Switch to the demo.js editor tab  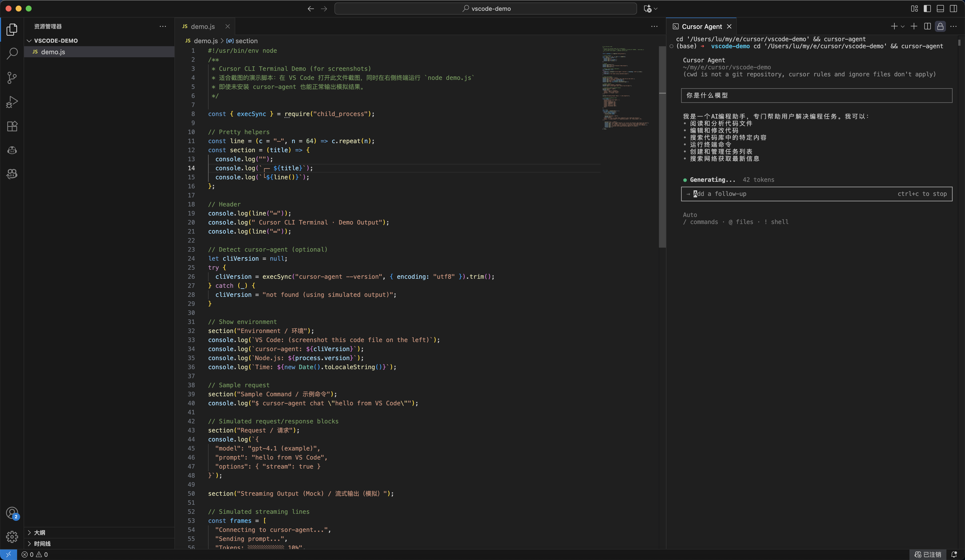tap(202, 26)
